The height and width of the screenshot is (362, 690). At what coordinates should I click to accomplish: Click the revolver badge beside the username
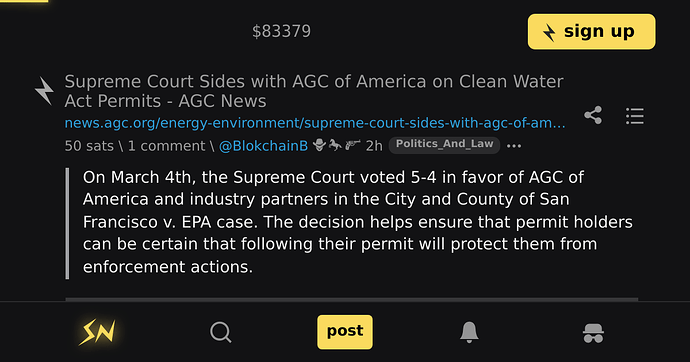coord(352,145)
